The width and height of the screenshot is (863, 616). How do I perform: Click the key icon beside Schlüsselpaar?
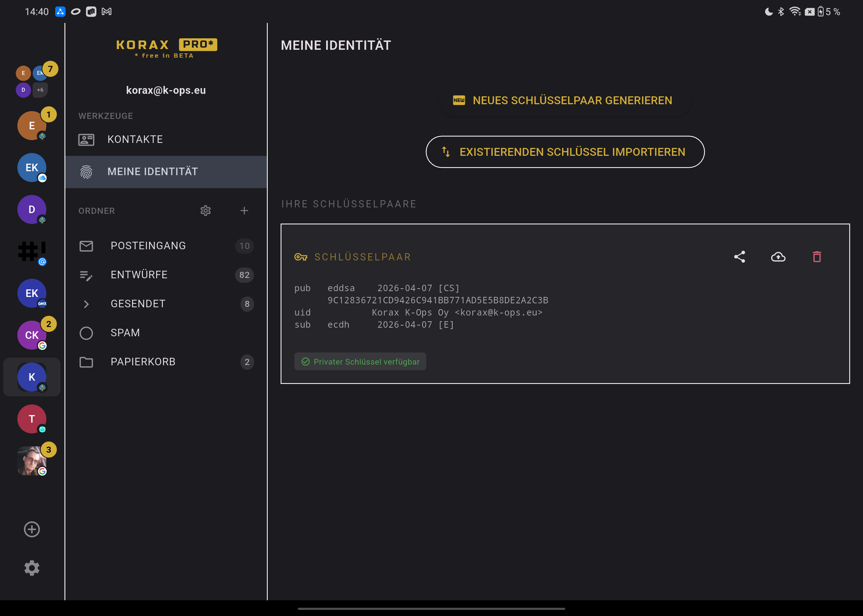click(x=301, y=257)
